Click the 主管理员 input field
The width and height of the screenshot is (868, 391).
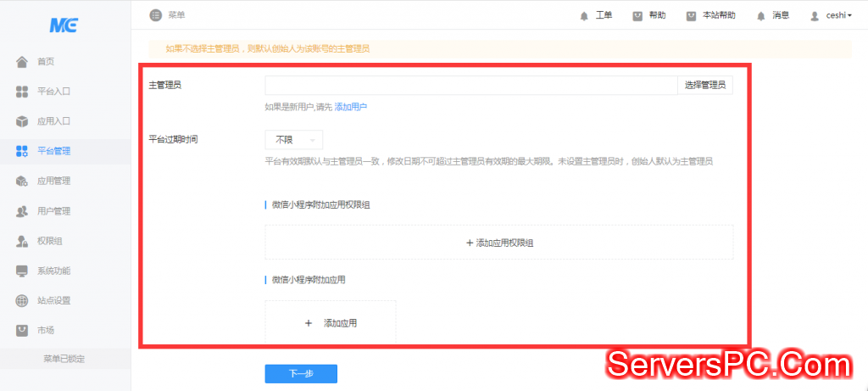471,86
